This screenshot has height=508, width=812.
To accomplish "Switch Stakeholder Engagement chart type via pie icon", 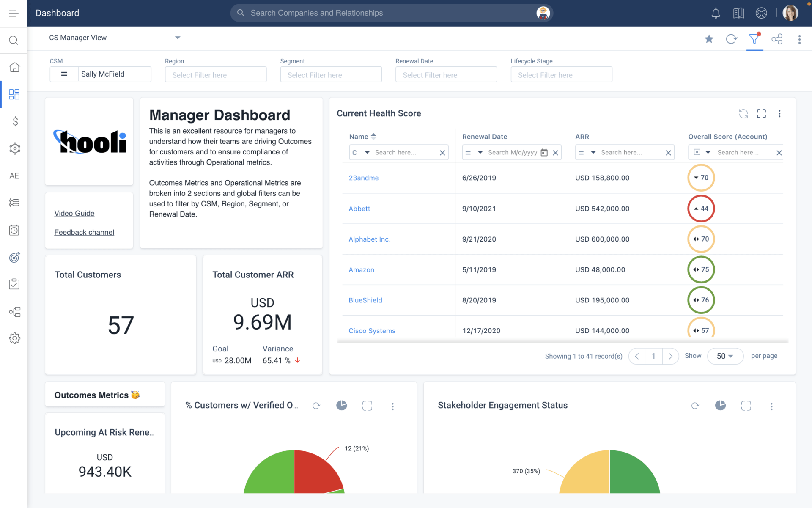I will coord(720,405).
